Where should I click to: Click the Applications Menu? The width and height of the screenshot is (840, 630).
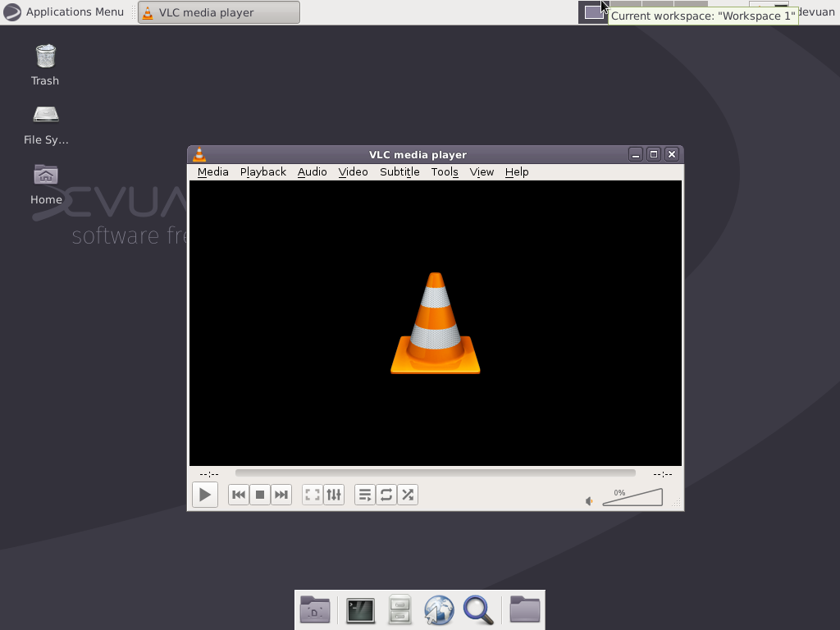[x=66, y=11]
